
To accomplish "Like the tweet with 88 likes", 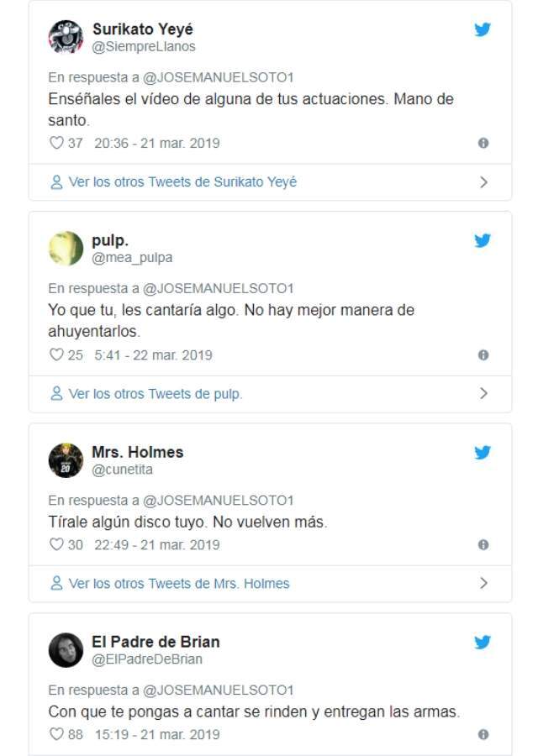I will tap(57, 735).
